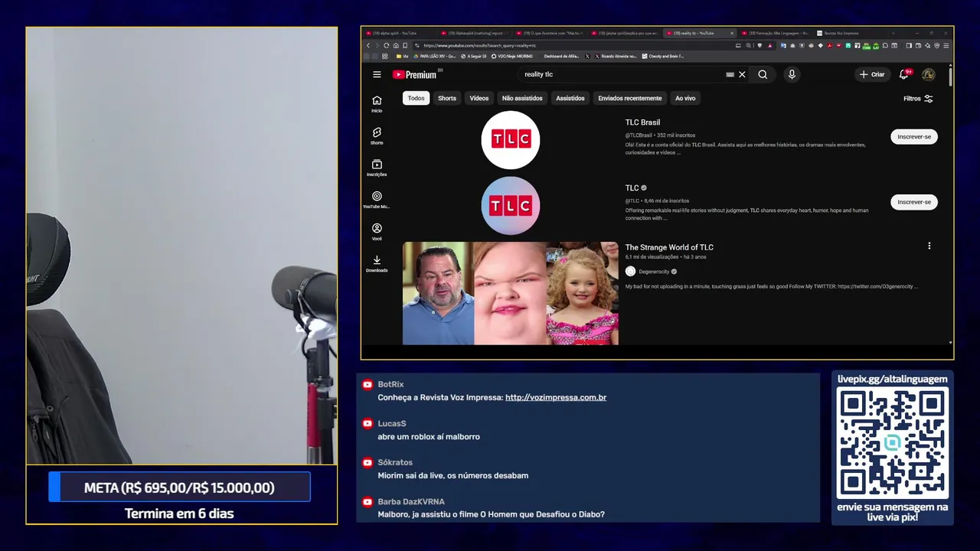Open the TLC Brasil channel title
980x551 pixels.
tap(642, 122)
